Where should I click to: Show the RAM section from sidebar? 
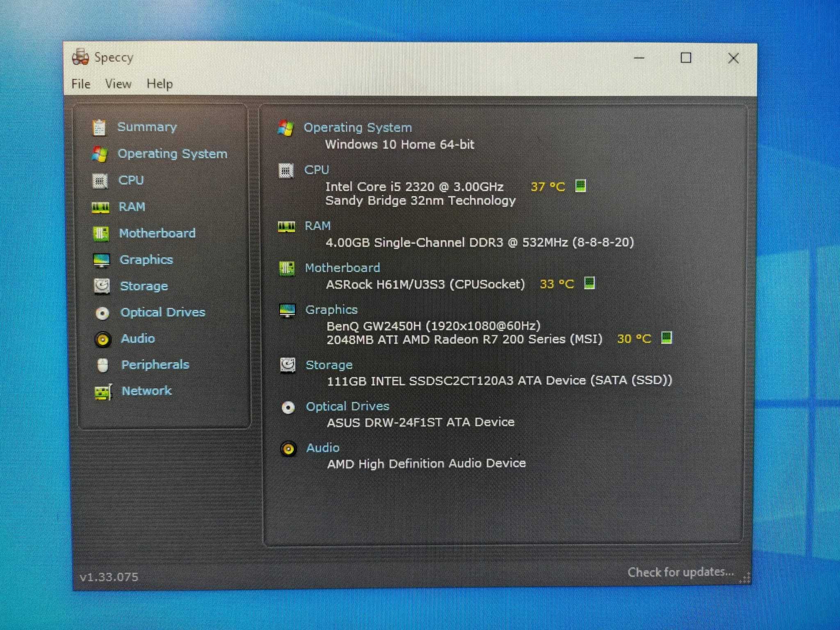(x=132, y=207)
